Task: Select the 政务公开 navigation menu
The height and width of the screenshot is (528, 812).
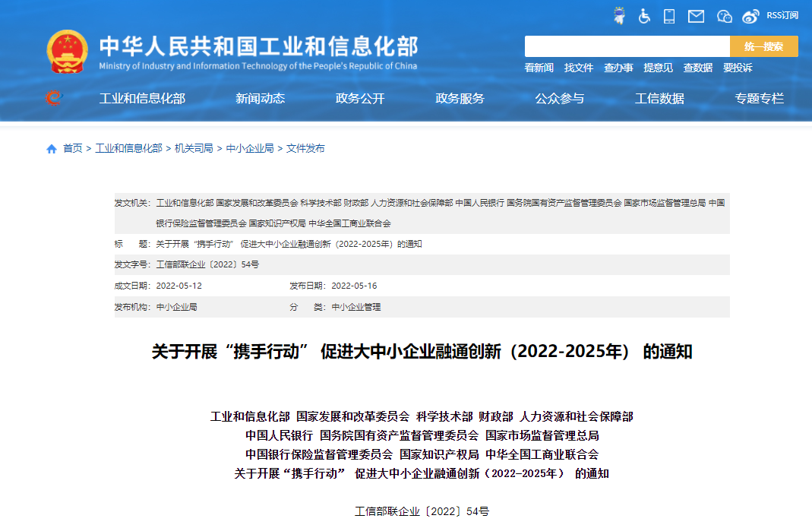Action: pyautogui.click(x=360, y=99)
